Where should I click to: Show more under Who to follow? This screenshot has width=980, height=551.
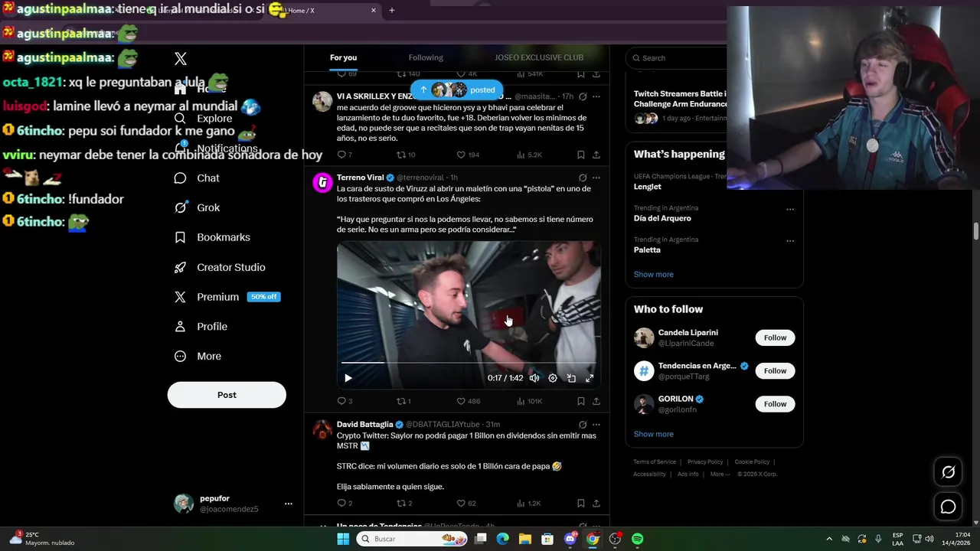coord(653,434)
